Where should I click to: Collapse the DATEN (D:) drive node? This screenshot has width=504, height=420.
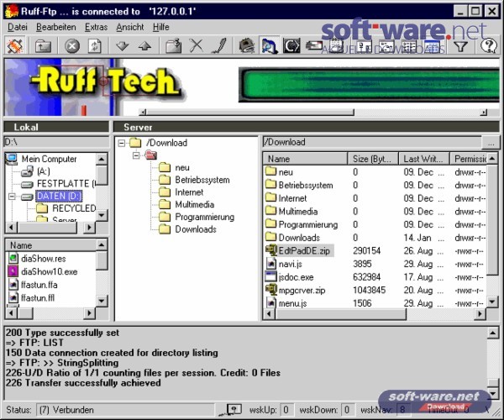click(12, 196)
